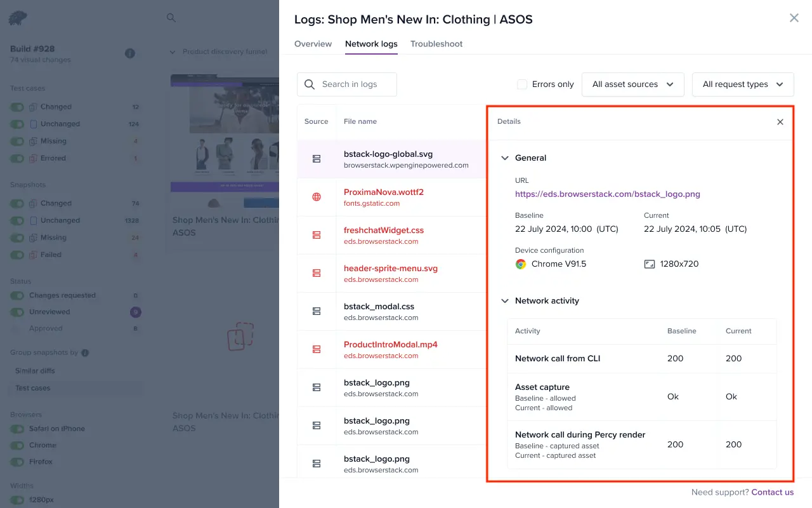Click the magnifier icon in the top bar

click(x=171, y=18)
